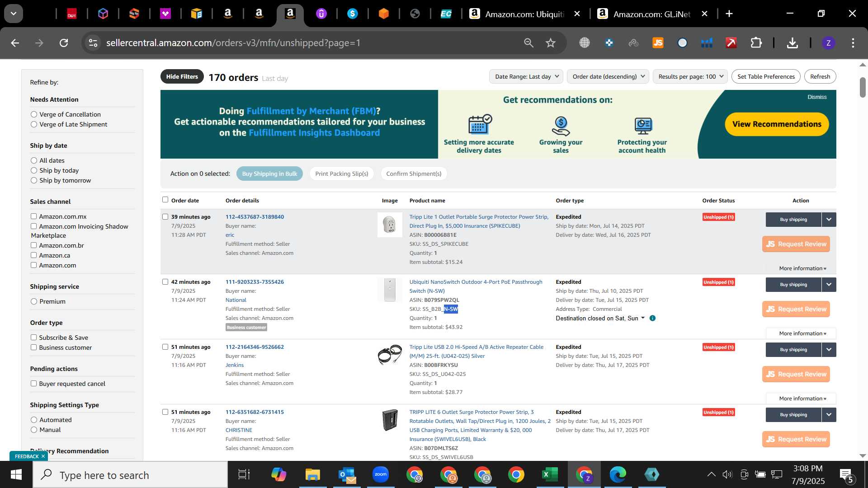Select Verge of Cancellation radio button
This screenshot has height=488, width=868.
(34, 114)
